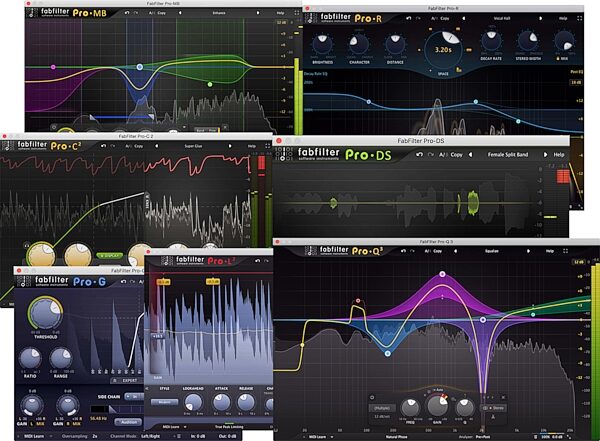The image size is (600, 441).
Task: Undo last change in Pro-L 2
Action: [258, 261]
